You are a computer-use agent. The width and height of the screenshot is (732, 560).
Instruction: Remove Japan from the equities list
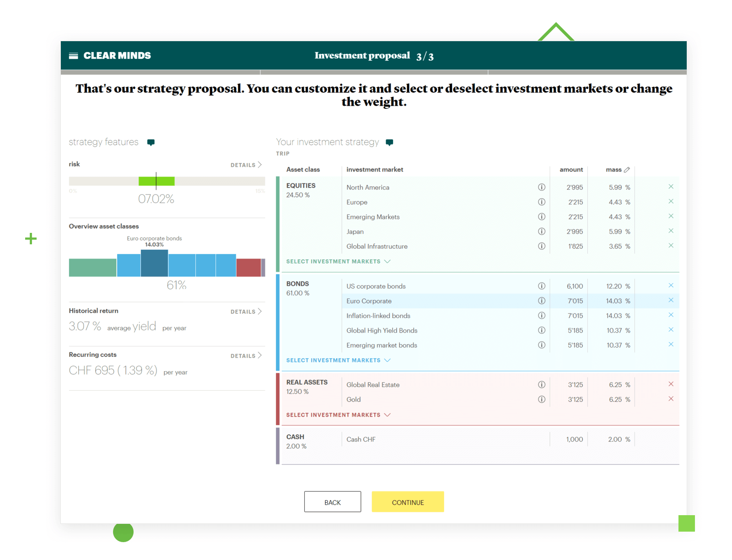pyautogui.click(x=671, y=231)
